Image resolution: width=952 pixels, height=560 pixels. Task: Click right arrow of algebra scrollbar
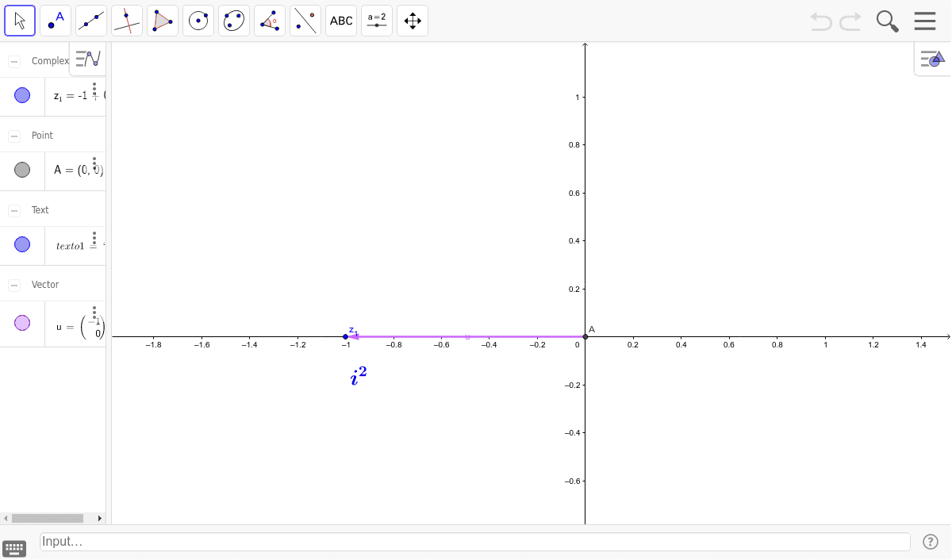click(100, 518)
